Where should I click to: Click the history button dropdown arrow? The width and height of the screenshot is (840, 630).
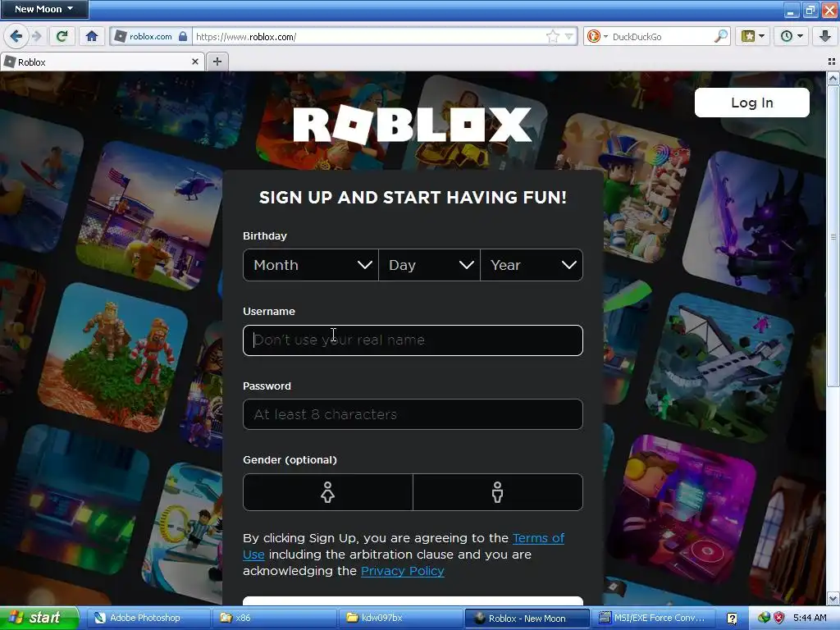pyautogui.click(x=800, y=36)
